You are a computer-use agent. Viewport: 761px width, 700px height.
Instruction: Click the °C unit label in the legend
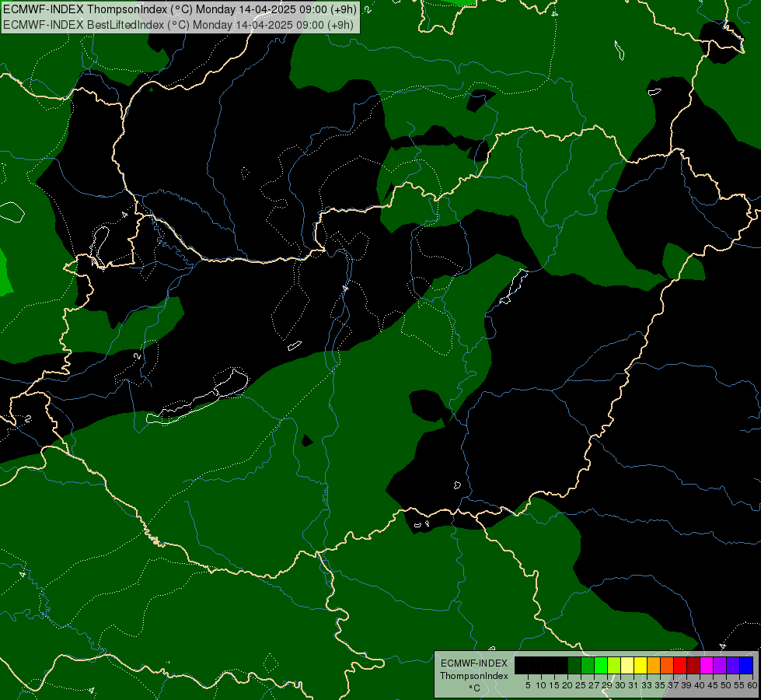(x=474, y=688)
